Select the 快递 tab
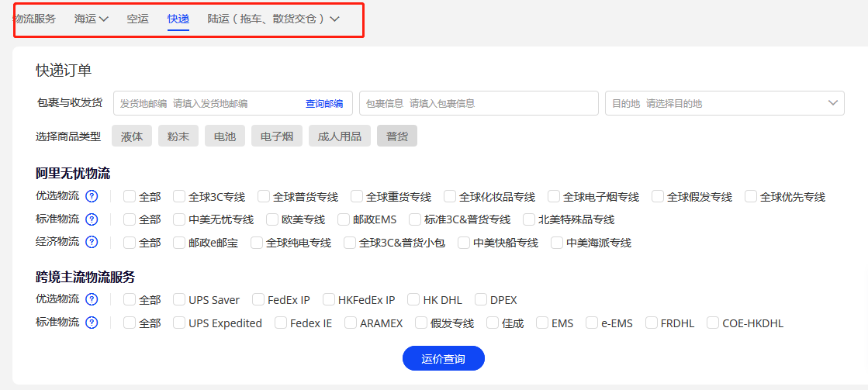The height and width of the screenshot is (390, 868). pos(178,19)
